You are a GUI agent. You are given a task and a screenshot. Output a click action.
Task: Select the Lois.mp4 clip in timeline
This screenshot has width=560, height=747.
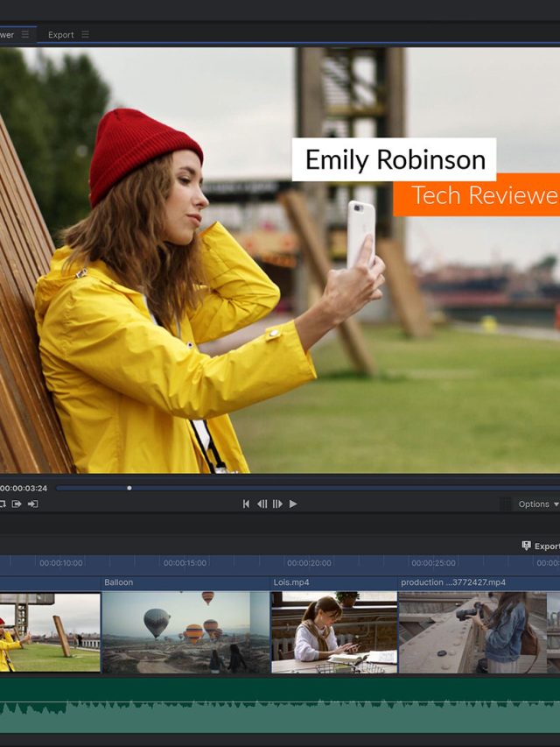coord(333,631)
